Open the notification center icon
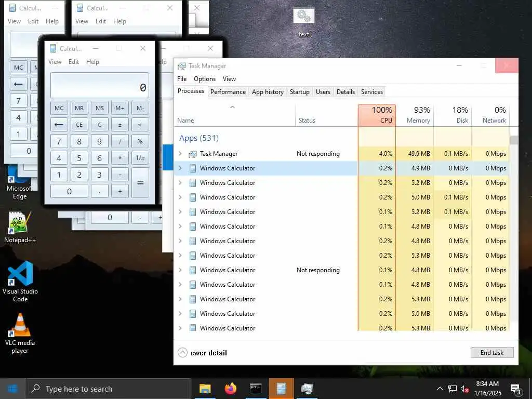Viewport: 532px width, 399px height. coord(516,389)
